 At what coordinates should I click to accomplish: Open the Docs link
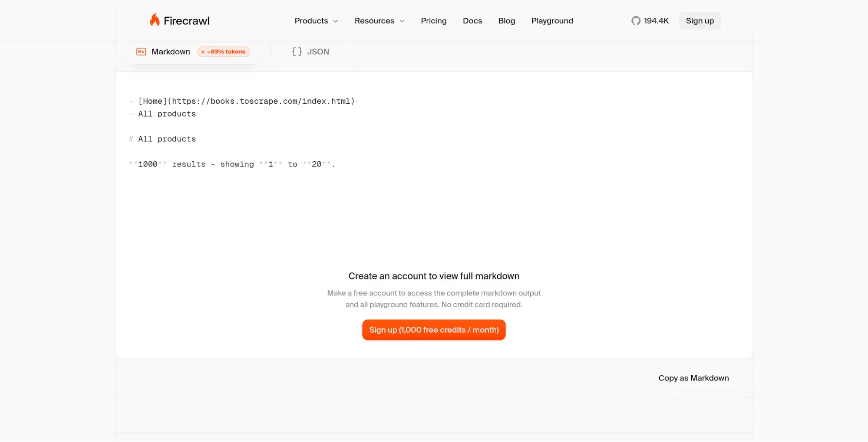coord(472,21)
